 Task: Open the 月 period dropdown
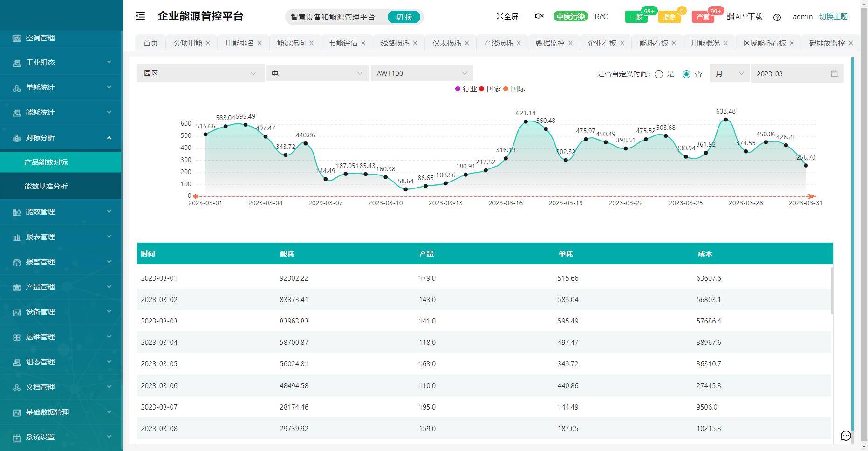click(730, 74)
